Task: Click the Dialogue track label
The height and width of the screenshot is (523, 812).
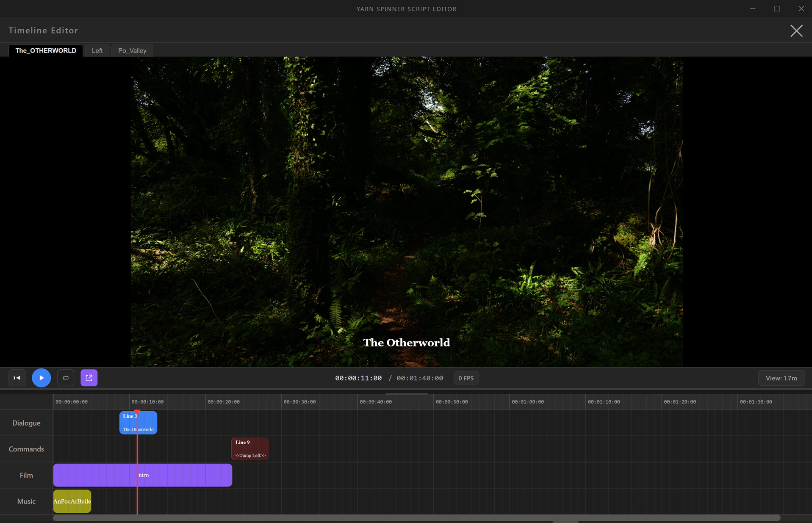Action: pos(26,423)
